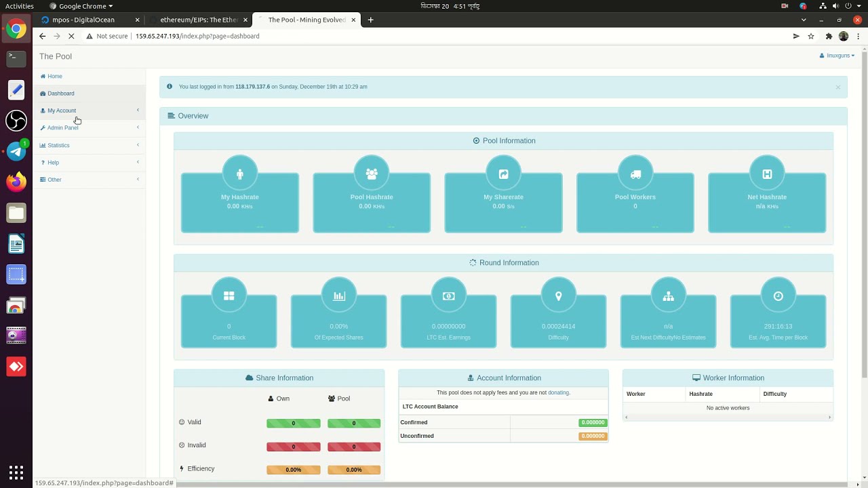Click the Unconfirmed balance 0.000000 badge
This screenshot has height=488, width=868.
point(593,436)
